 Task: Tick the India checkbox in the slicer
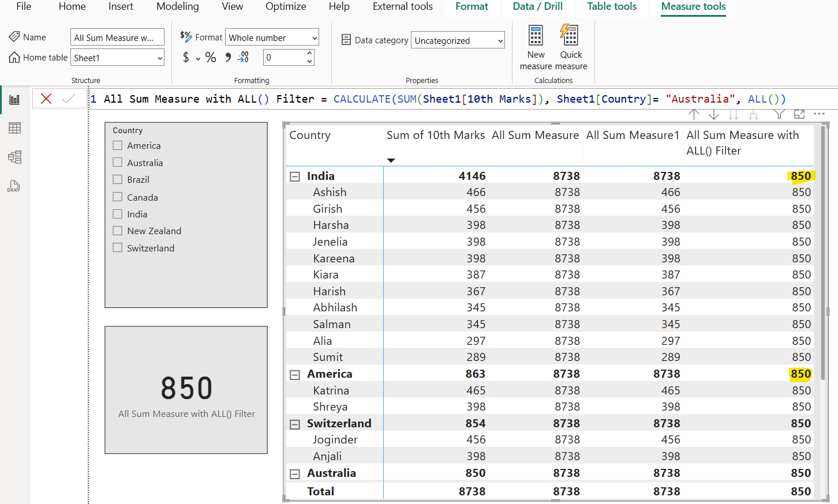118,214
